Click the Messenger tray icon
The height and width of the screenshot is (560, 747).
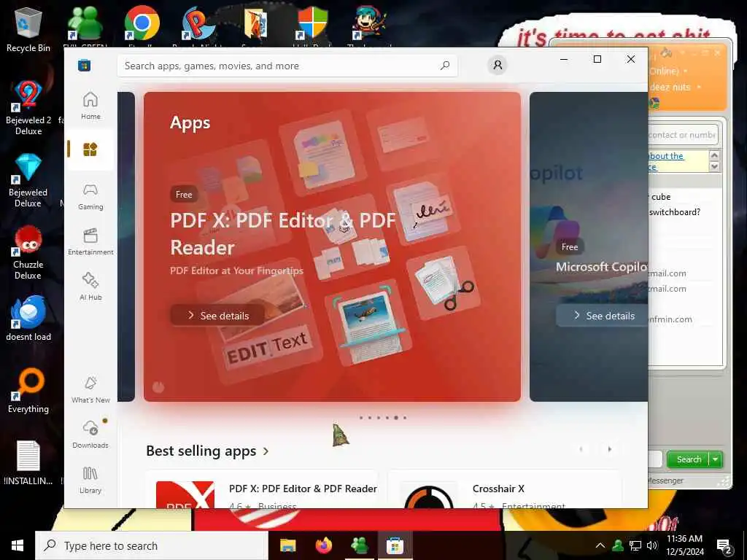tap(618, 545)
